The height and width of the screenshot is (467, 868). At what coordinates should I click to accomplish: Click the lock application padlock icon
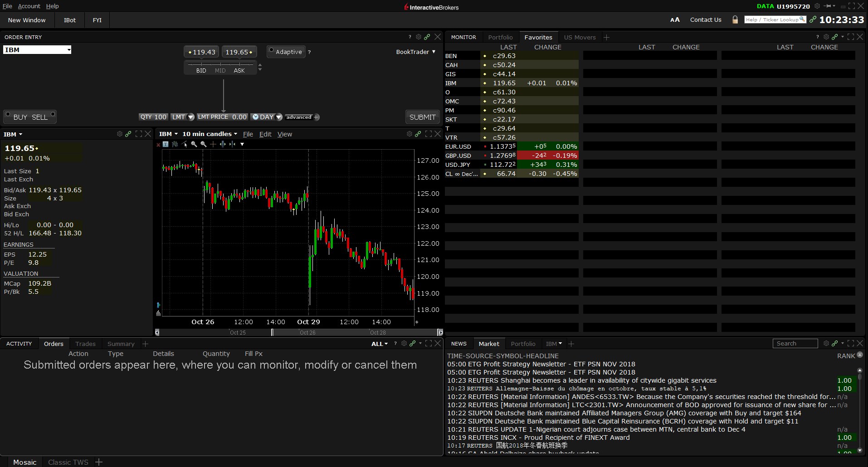tap(735, 19)
